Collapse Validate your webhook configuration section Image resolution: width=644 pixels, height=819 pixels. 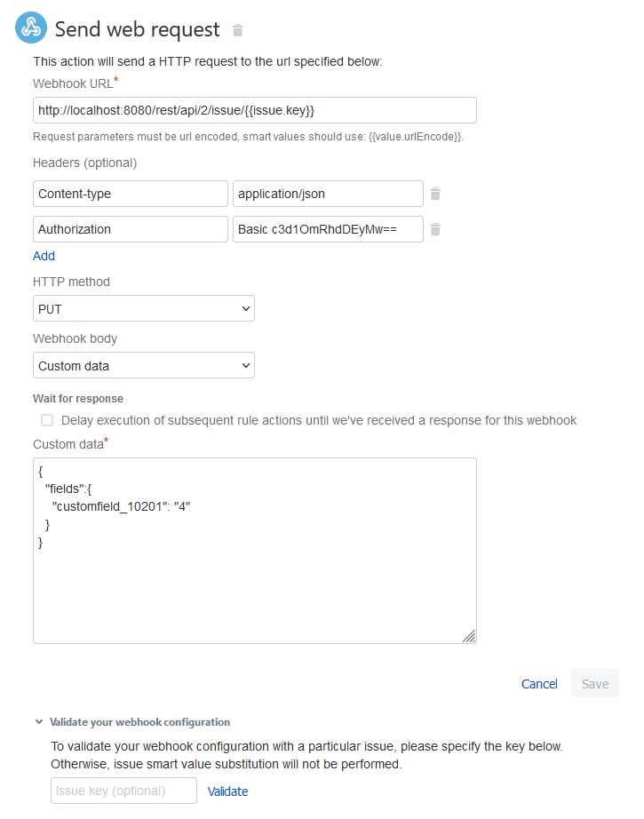point(39,722)
